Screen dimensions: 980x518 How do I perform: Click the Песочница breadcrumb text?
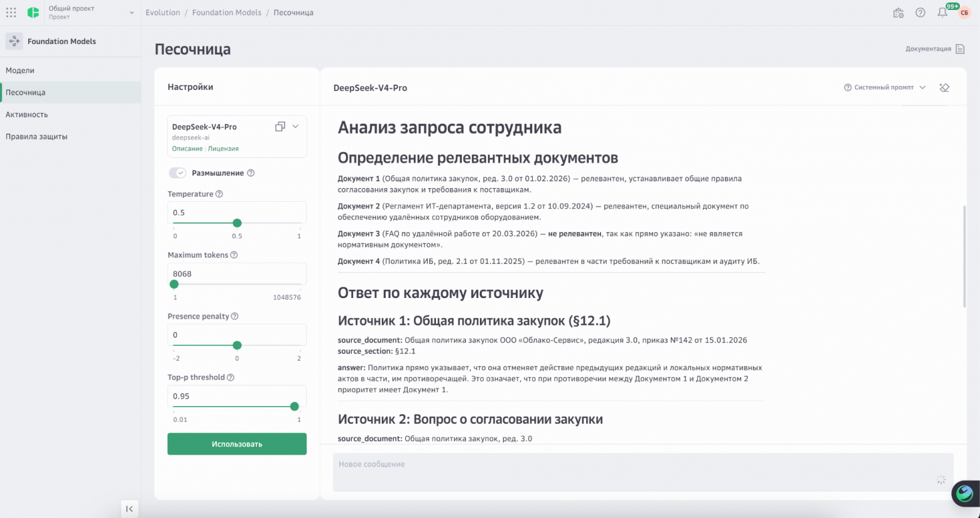click(x=293, y=13)
